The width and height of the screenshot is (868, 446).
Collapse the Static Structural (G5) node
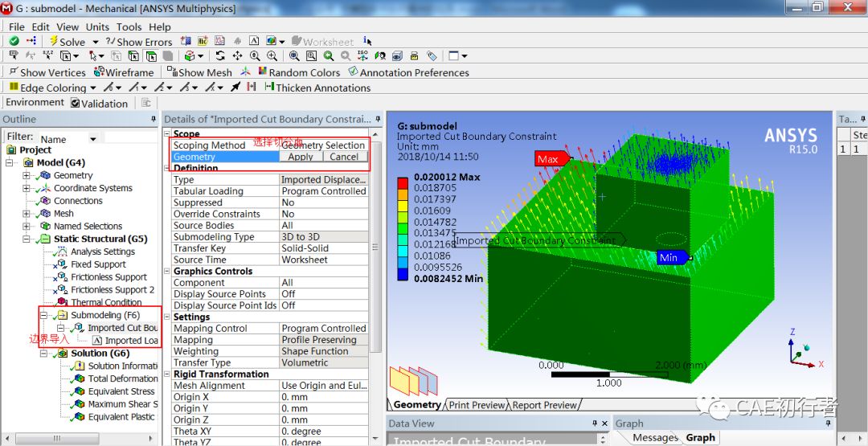(27, 239)
